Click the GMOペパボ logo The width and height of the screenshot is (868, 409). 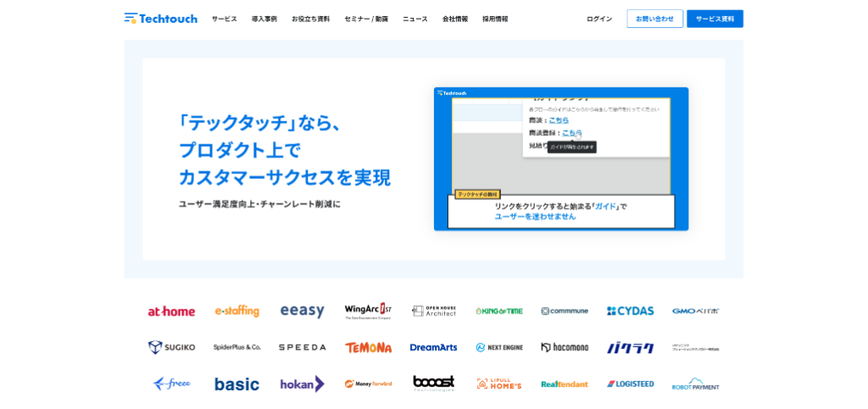point(696,311)
